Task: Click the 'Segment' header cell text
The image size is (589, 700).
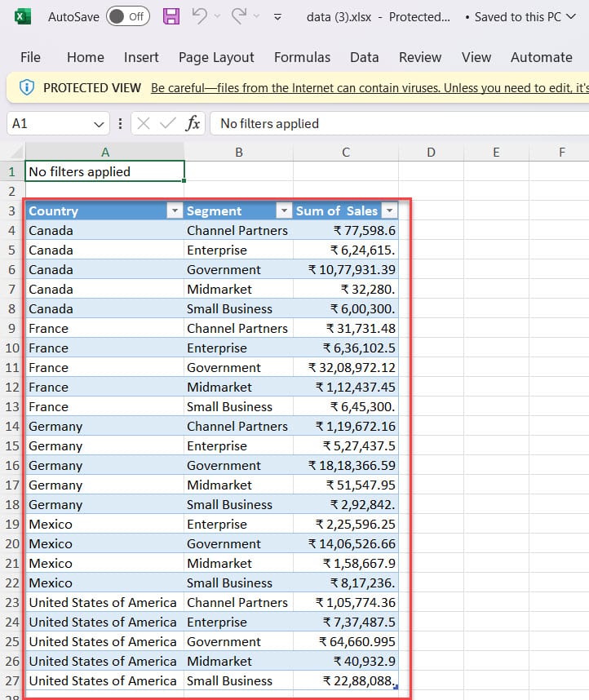Action: click(x=214, y=210)
